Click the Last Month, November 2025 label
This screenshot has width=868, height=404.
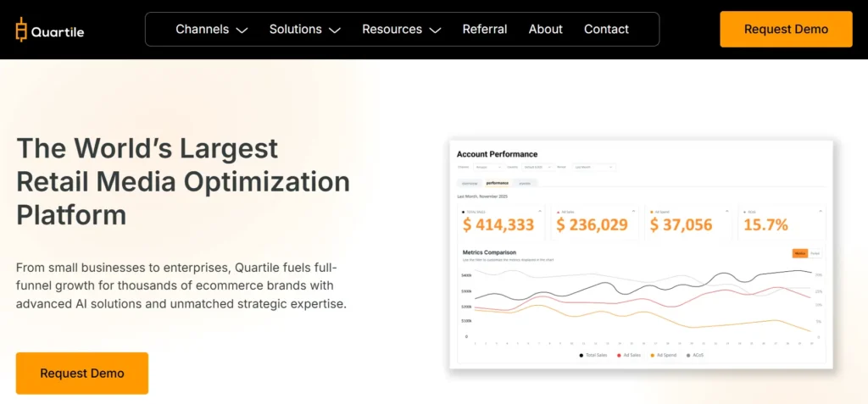482,196
